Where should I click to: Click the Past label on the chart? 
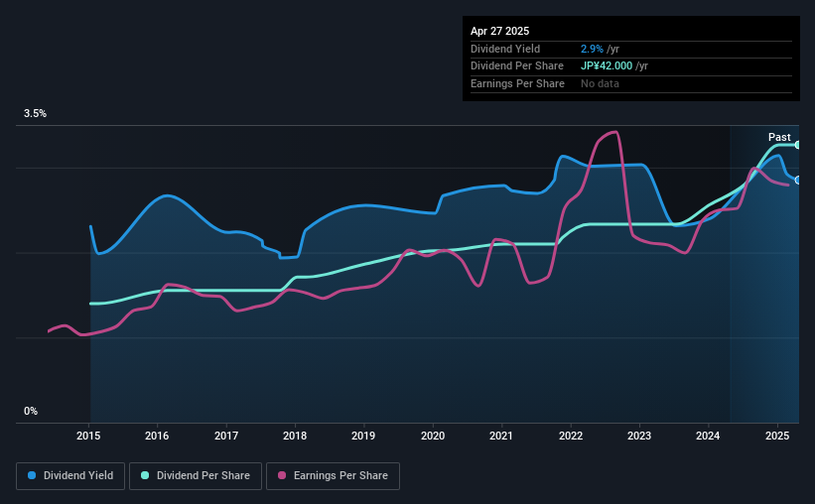pyautogui.click(x=779, y=137)
